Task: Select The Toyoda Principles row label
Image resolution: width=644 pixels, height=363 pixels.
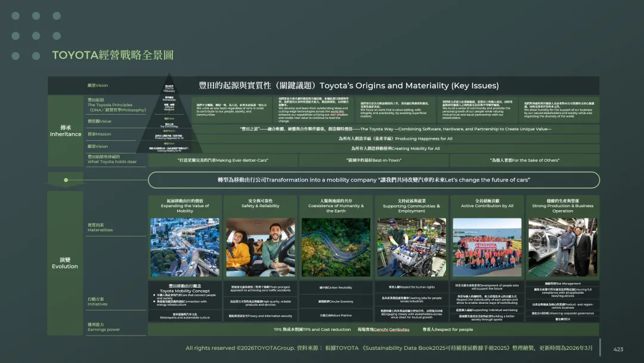Action: coord(117,105)
